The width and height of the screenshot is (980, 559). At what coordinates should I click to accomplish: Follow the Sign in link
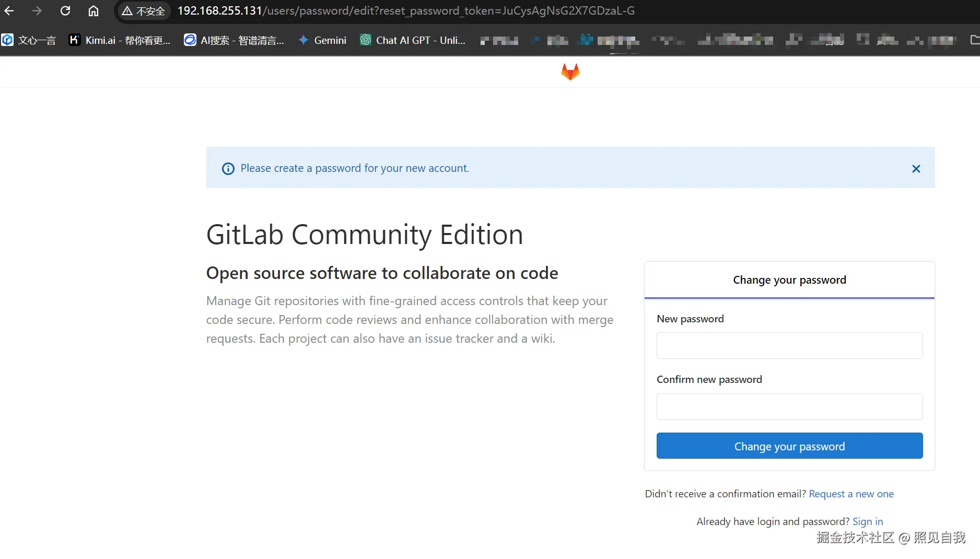pos(868,521)
